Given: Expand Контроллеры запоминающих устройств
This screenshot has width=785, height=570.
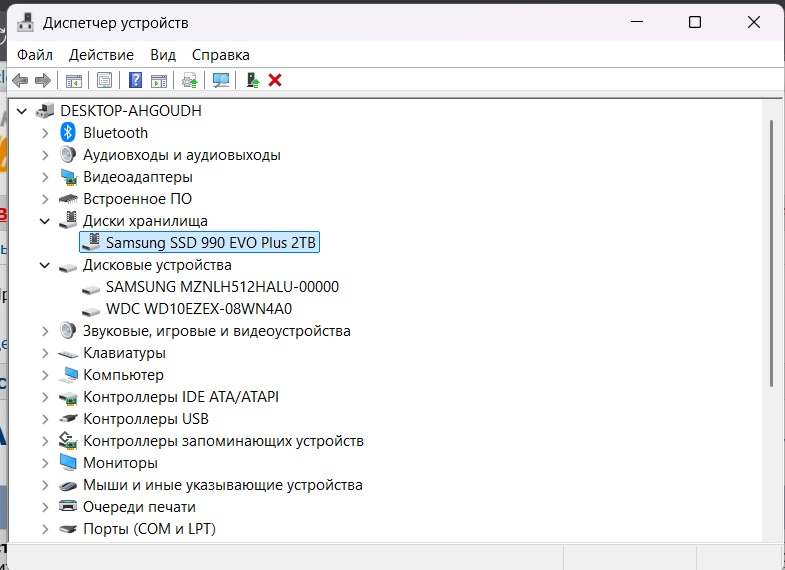Looking at the screenshot, I should (45, 441).
